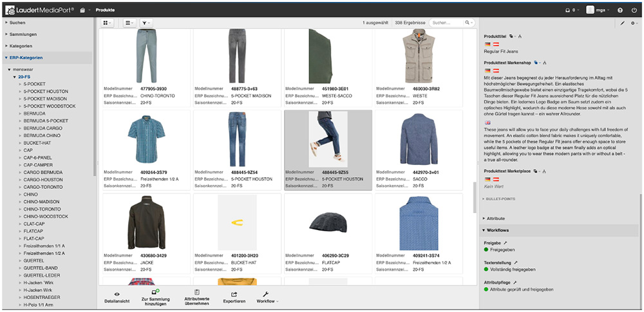Open the filter funnel dropdown
The width and height of the screenshot is (644, 312).
tap(146, 23)
